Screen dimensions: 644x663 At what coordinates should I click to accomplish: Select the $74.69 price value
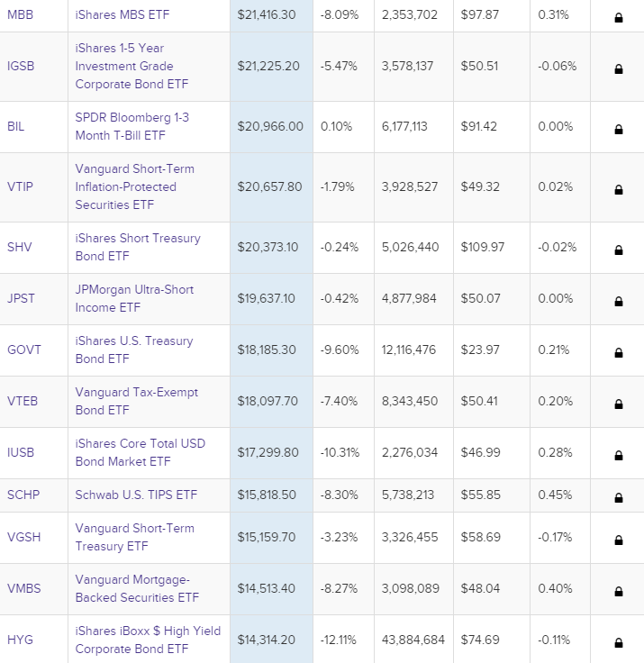480,640
